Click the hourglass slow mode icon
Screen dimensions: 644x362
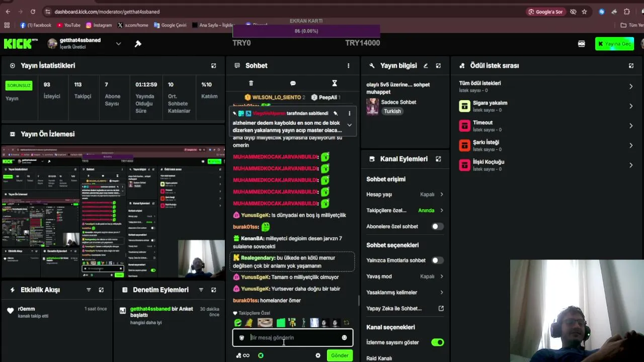tap(334, 83)
